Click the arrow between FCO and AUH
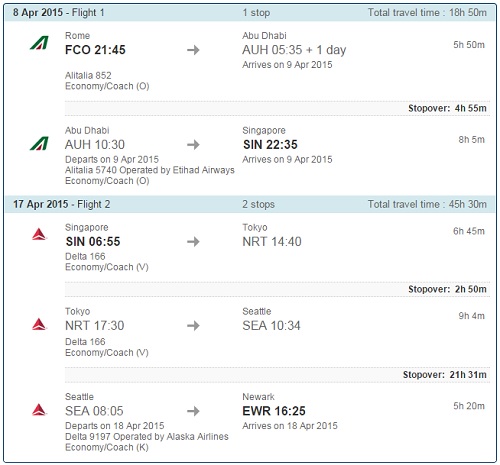This screenshot has width=500, height=465. (193, 50)
